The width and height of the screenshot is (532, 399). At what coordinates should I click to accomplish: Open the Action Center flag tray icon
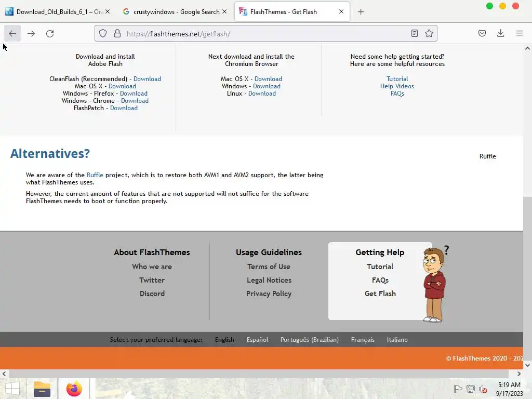(458, 389)
